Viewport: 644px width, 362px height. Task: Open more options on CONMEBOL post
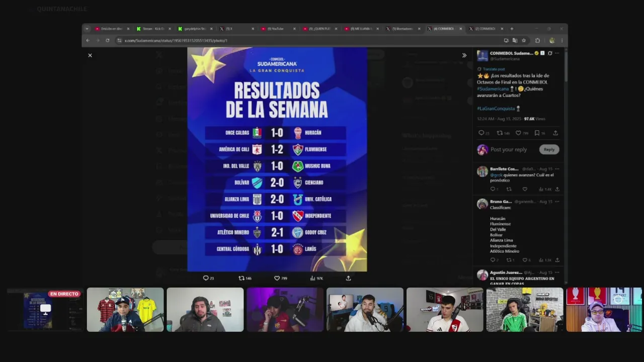[557, 53]
